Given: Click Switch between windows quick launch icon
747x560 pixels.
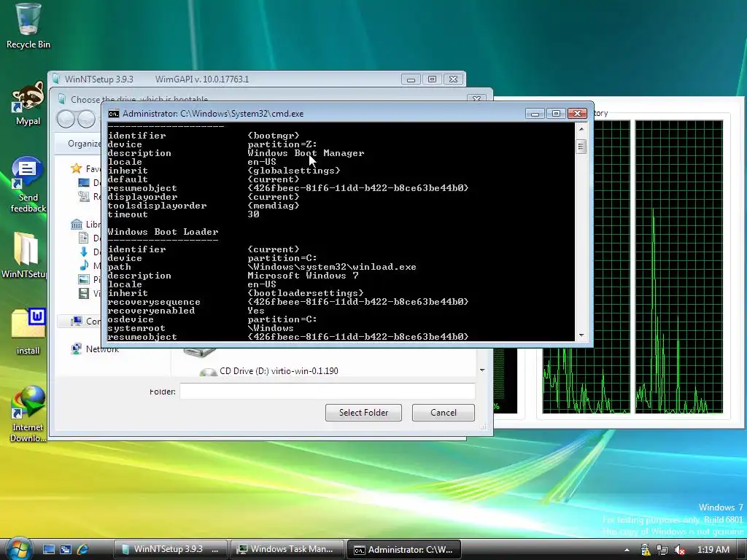Looking at the screenshot, I should coord(65,549).
